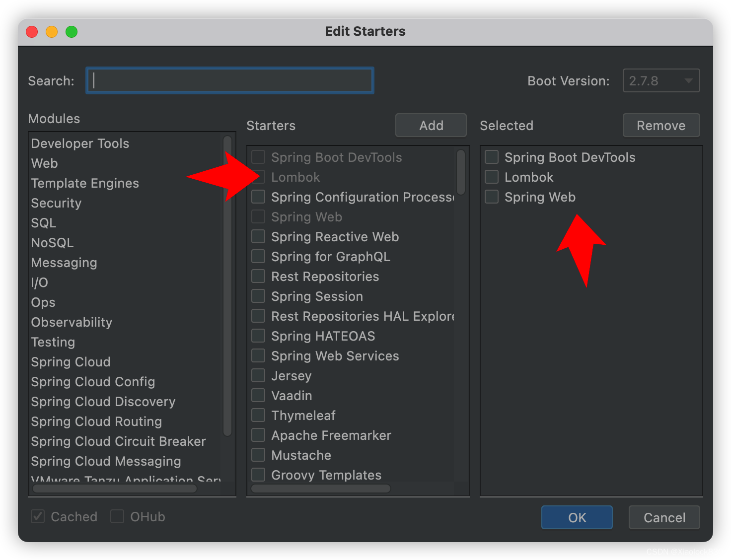Screen dimensions: 731x560
Task: Toggle the Cached checkbox
Action: click(38, 516)
